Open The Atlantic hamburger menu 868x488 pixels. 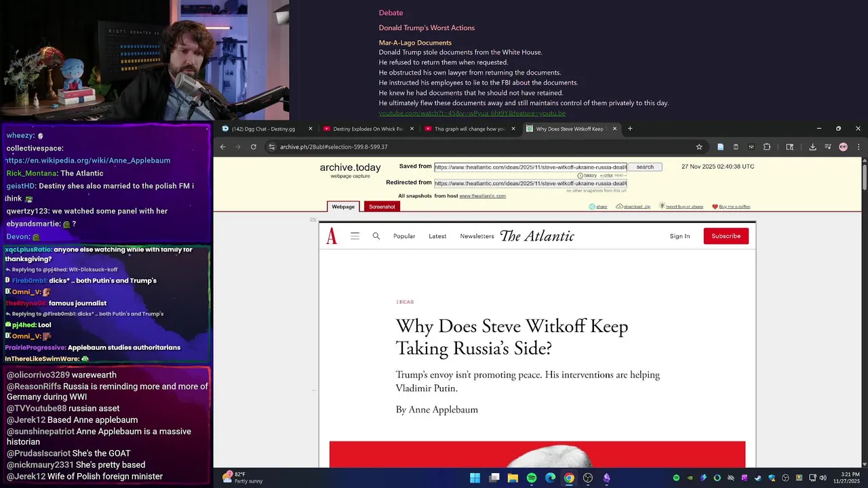(x=355, y=236)
